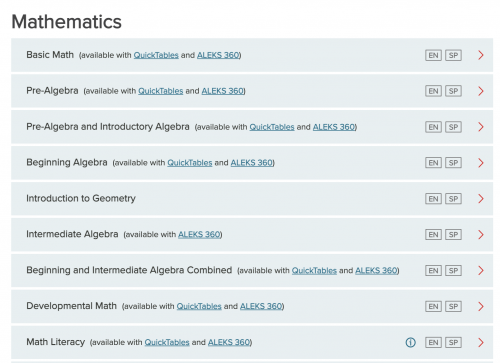
Task: Open the Introduction to Geometry chevron
Action: [481, 199]
